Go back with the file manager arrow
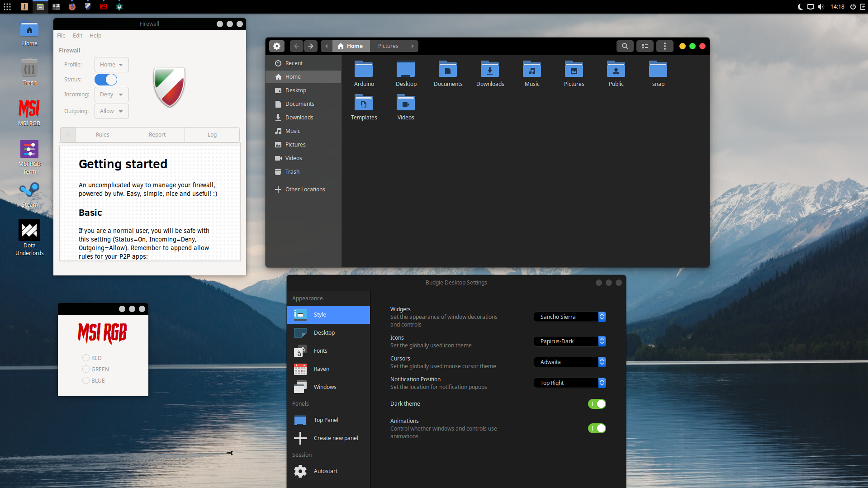This screenshot has width=868, height=488. point(297,46)
